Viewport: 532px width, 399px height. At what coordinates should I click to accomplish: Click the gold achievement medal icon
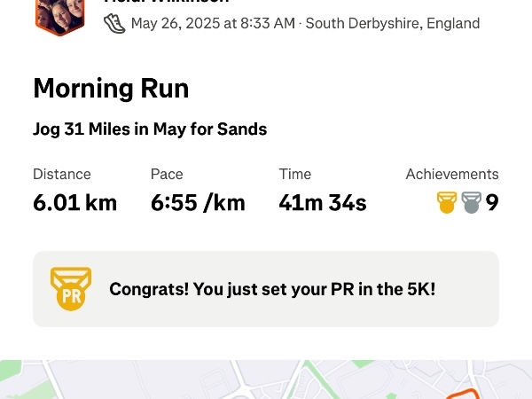tap(447, 203)
